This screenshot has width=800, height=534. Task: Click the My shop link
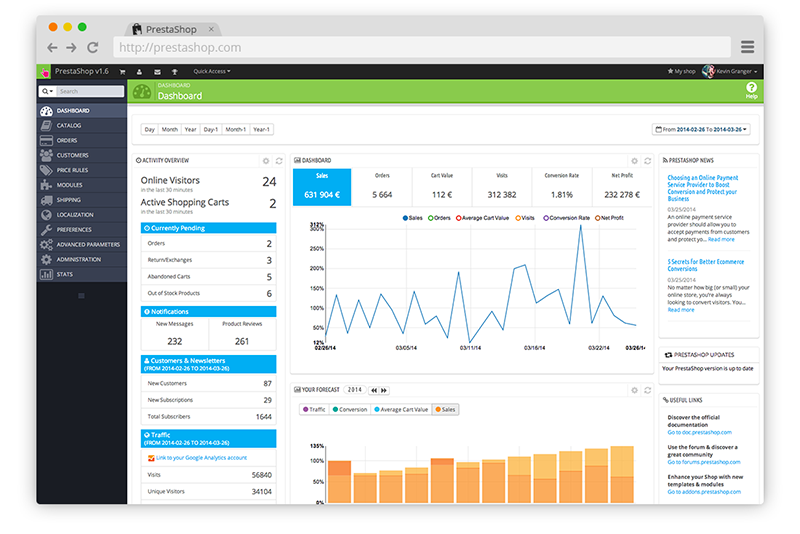click(x=682, y=71)
